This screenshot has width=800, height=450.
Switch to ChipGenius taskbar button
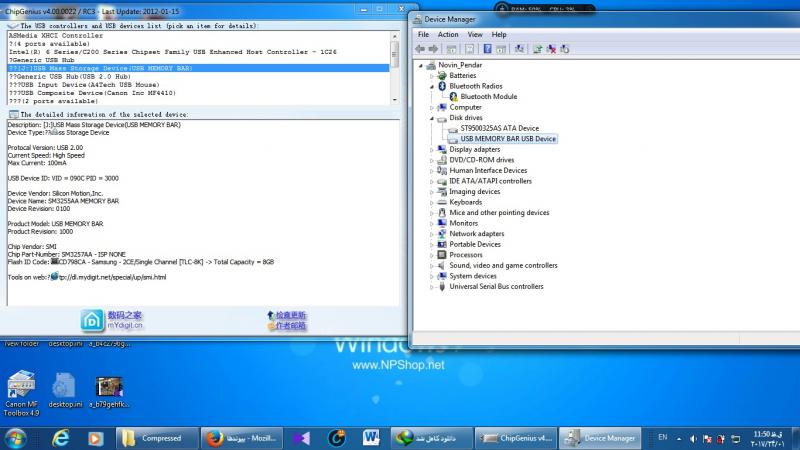(x=516, y=438)
